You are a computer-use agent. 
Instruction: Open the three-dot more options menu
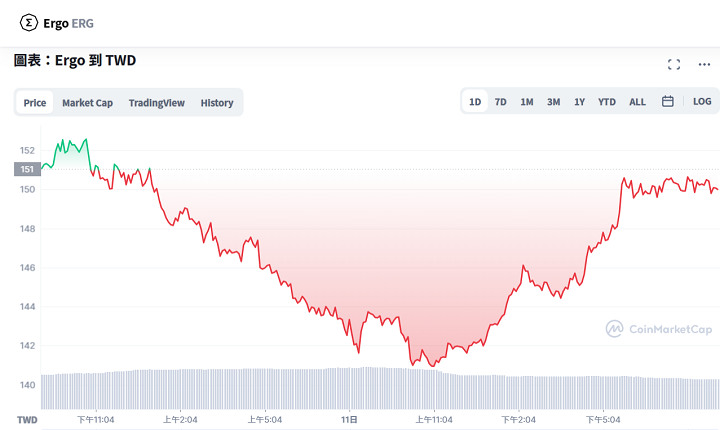pyautogui.click(x=704, y=65)
